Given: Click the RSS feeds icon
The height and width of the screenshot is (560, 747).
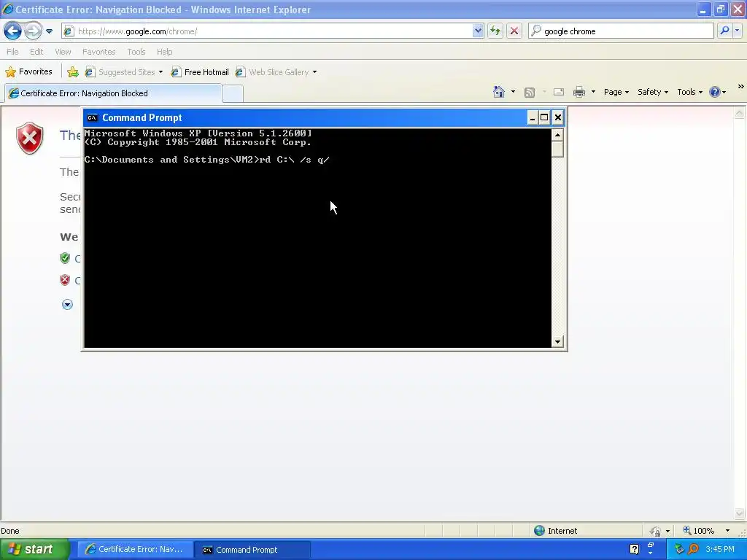Looking at the screenshot, I should point(530,93).
